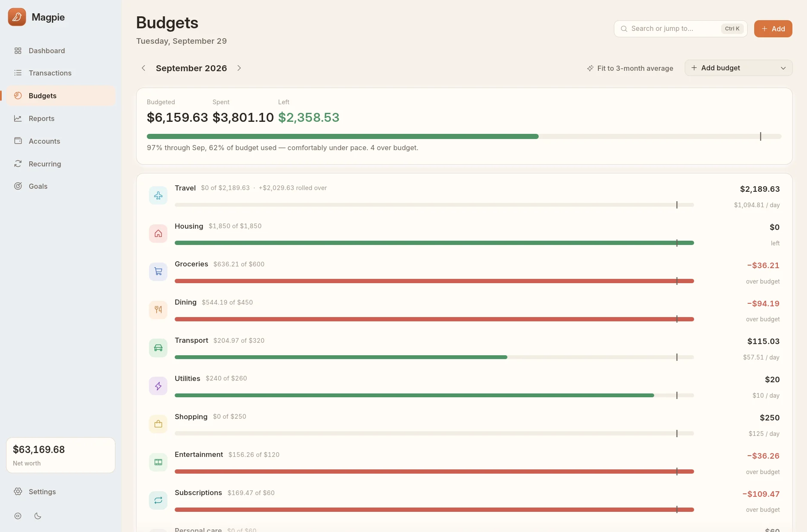Focus the Search or jump to field

click(x=680, y=29)
